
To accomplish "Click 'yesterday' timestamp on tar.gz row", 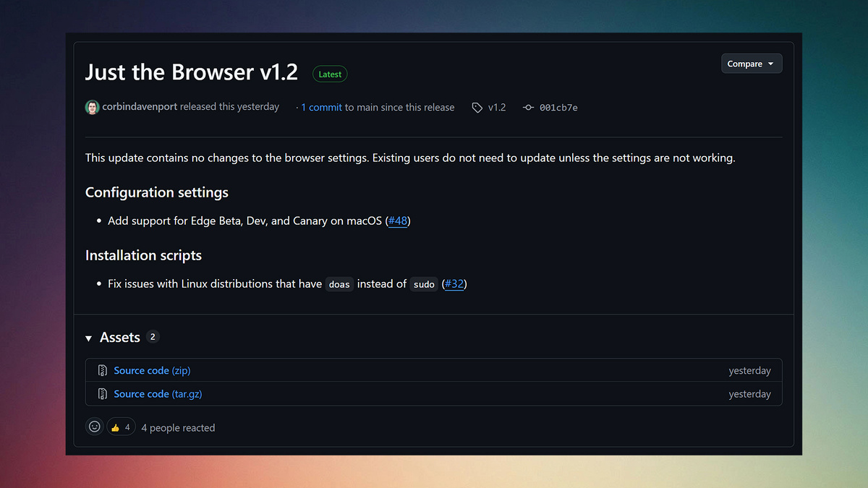I will pos(749,394).
